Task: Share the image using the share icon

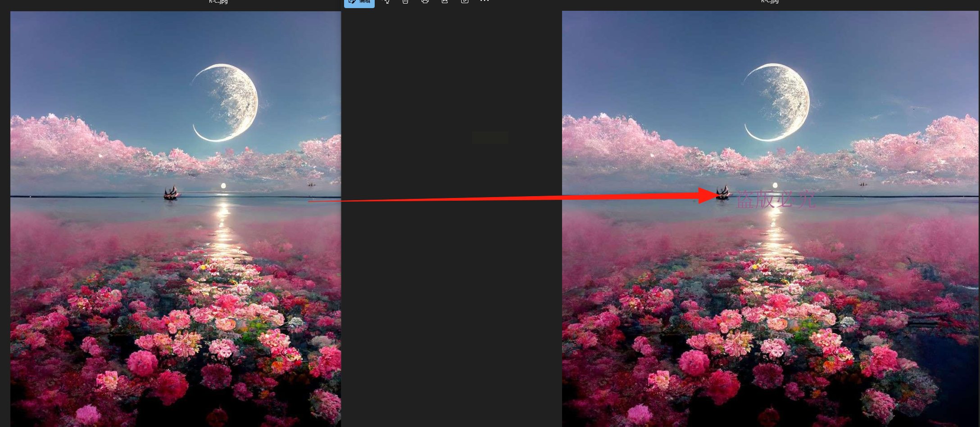Action: pyautogui.click(x=445, y=1)
